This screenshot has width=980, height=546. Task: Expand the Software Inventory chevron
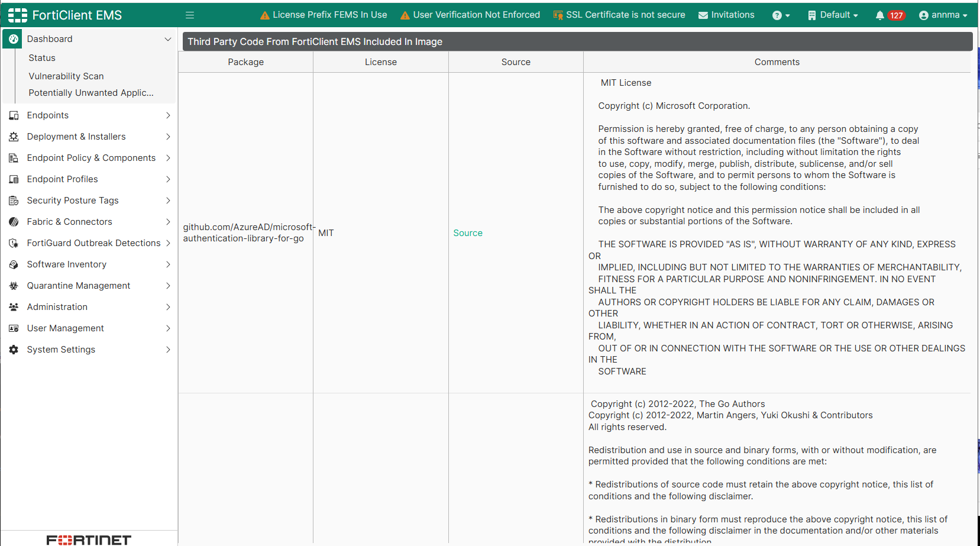click(x=168, y=264)
